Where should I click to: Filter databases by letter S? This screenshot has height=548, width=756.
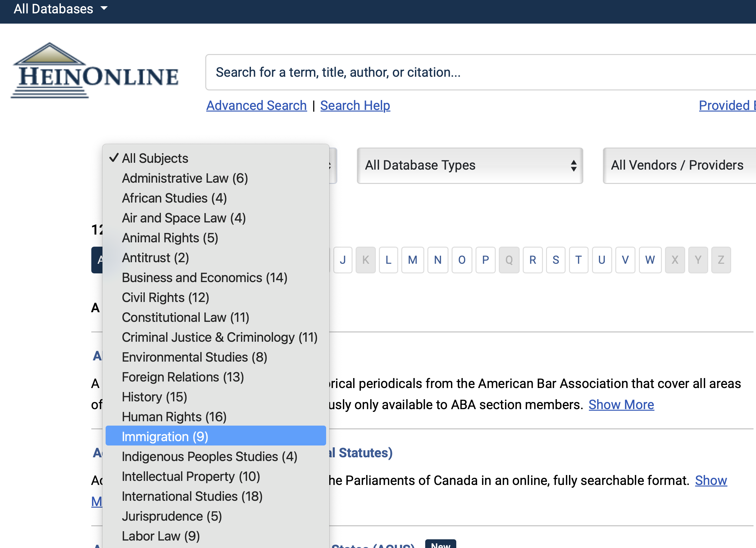click(556, 260)
